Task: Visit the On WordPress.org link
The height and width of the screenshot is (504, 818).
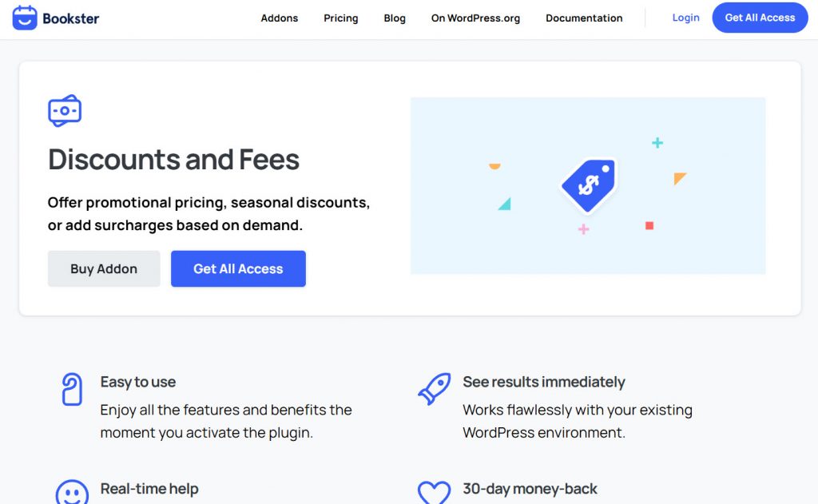Action: coord(475,18)
